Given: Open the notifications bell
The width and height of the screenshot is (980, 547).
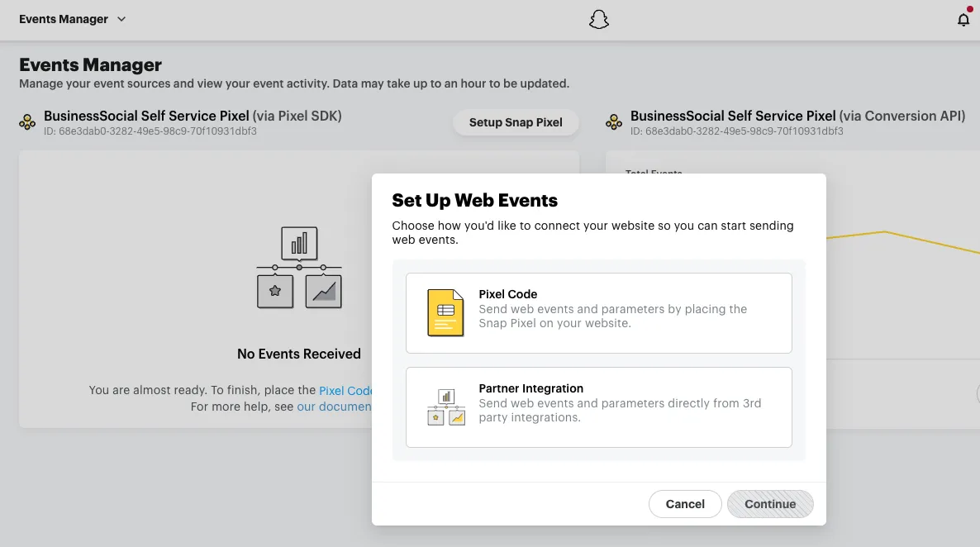Looking at the screenshot, I should 963,19.
